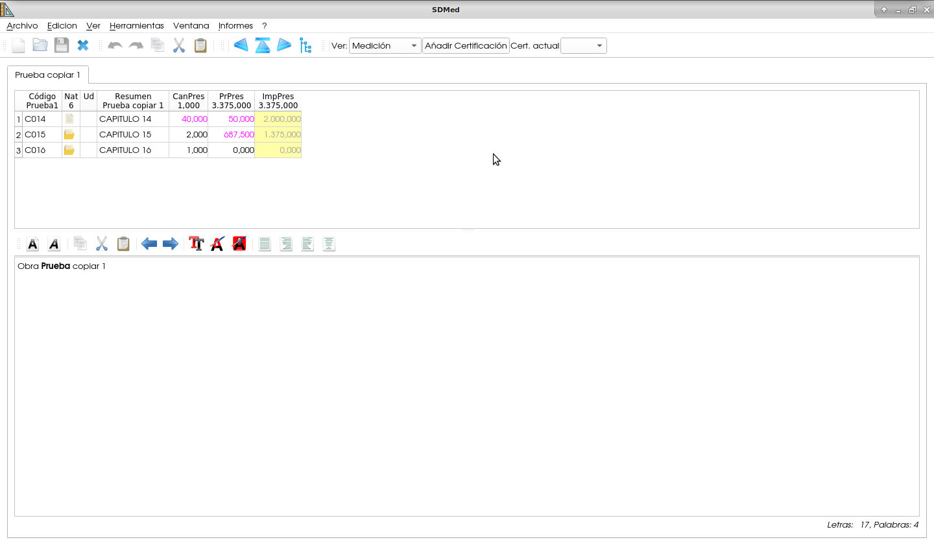Click the SDMed application icon in title bar
The width and height of the screenshot is (934, 560).
pyautogui.click(x=7, y=9)
